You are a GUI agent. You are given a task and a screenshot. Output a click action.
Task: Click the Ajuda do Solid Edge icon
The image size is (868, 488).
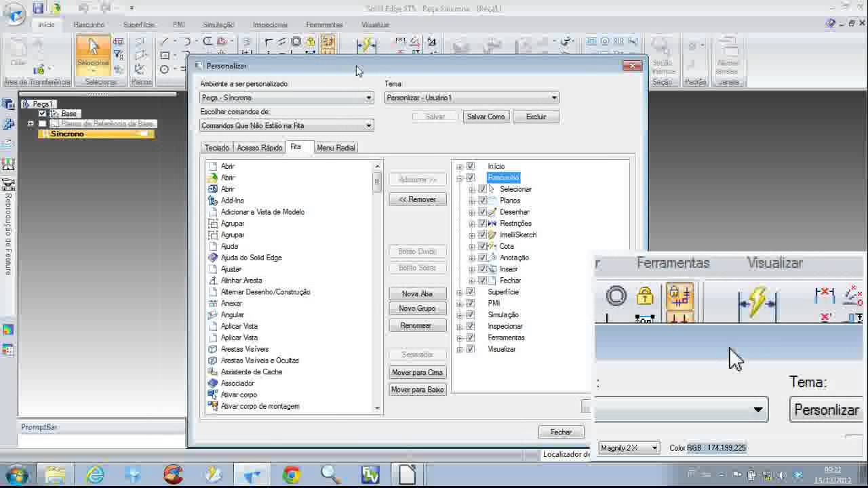point(213,258)
